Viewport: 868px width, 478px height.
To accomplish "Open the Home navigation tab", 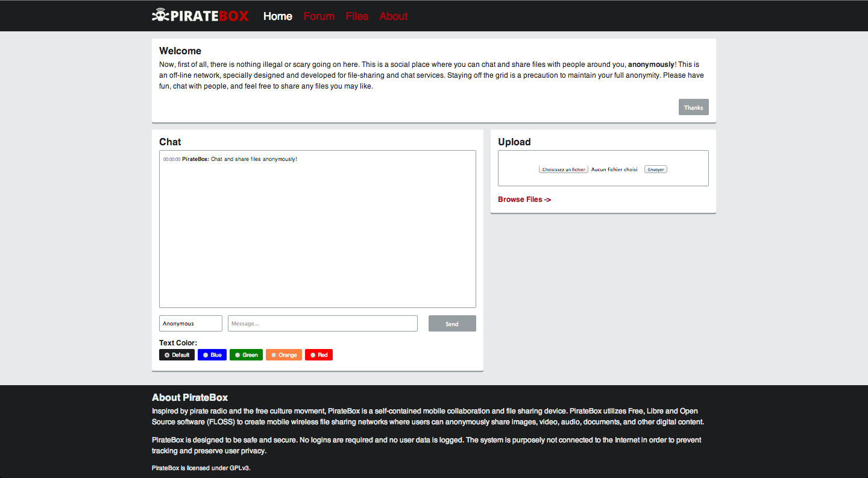I will pyautogui.click(x=277, y=16).
